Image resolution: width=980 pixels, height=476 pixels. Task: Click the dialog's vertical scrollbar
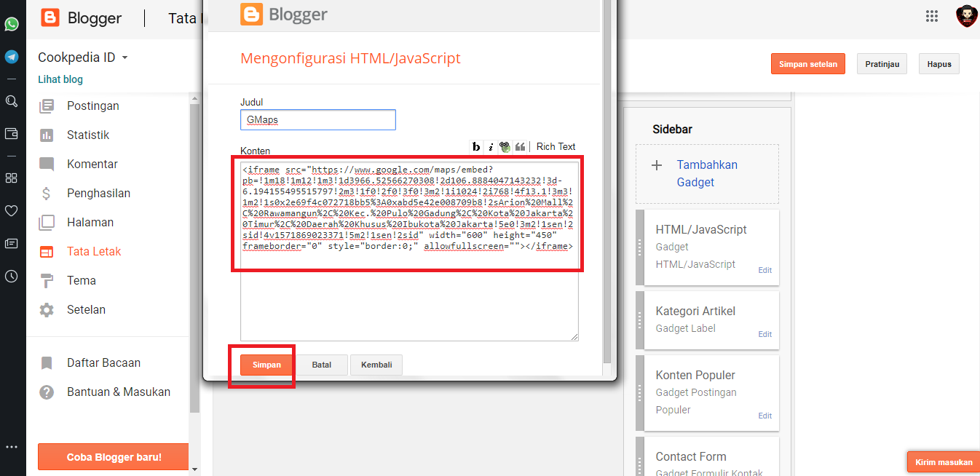607,181
